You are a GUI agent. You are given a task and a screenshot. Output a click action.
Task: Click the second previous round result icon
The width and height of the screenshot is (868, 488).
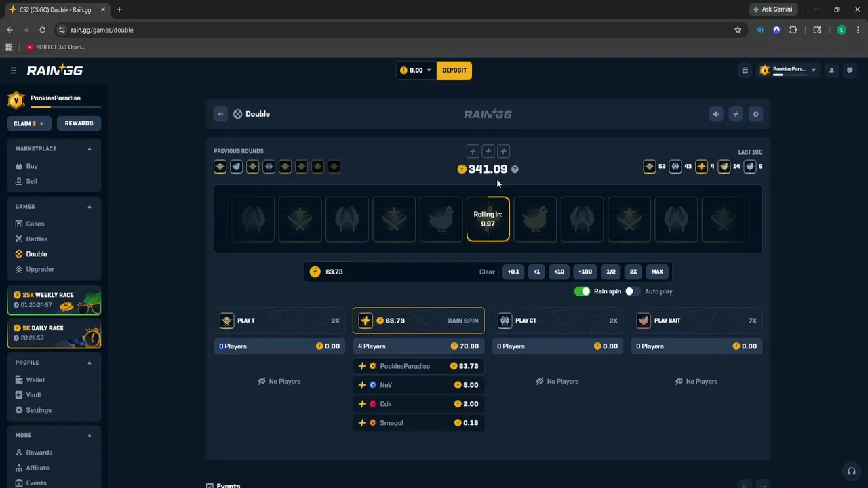[236, 167]
